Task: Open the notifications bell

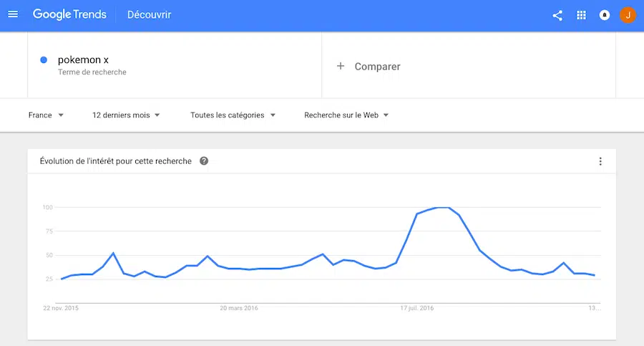Action: (x=605, y=15)
